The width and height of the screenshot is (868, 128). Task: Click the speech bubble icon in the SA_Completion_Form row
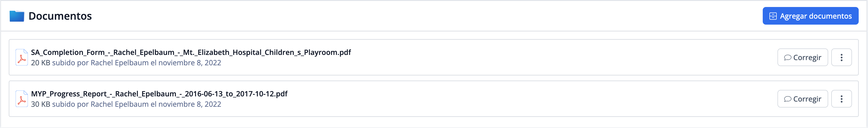pos(787,58)
